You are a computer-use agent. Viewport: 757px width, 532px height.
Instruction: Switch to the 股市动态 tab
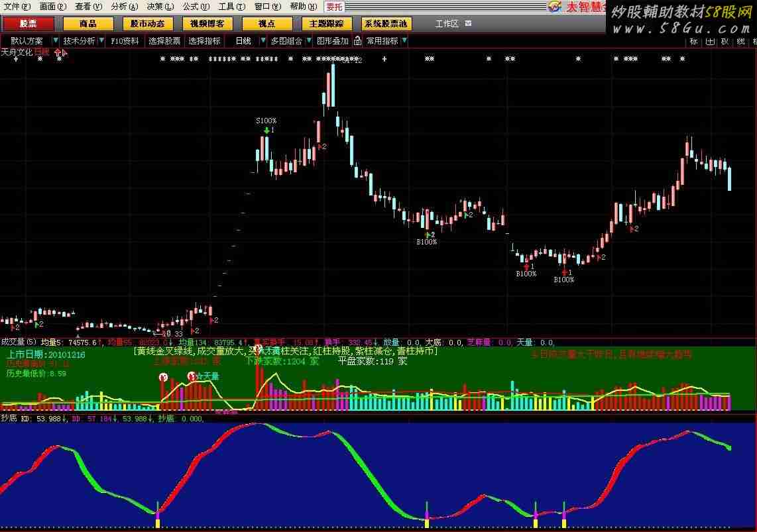click(x=148, y=24)
